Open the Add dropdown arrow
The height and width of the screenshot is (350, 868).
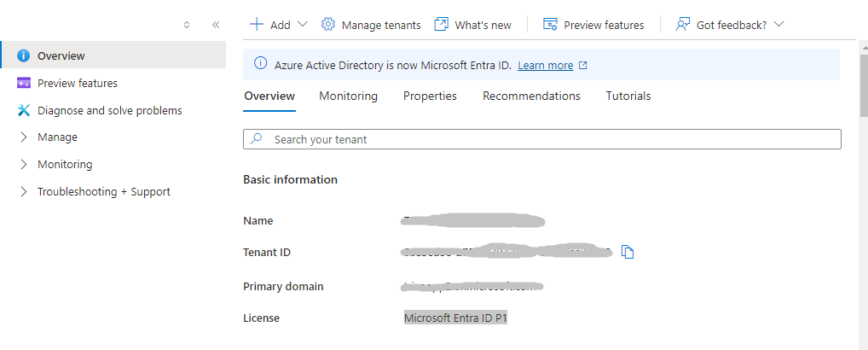click(x=302, y=25)
